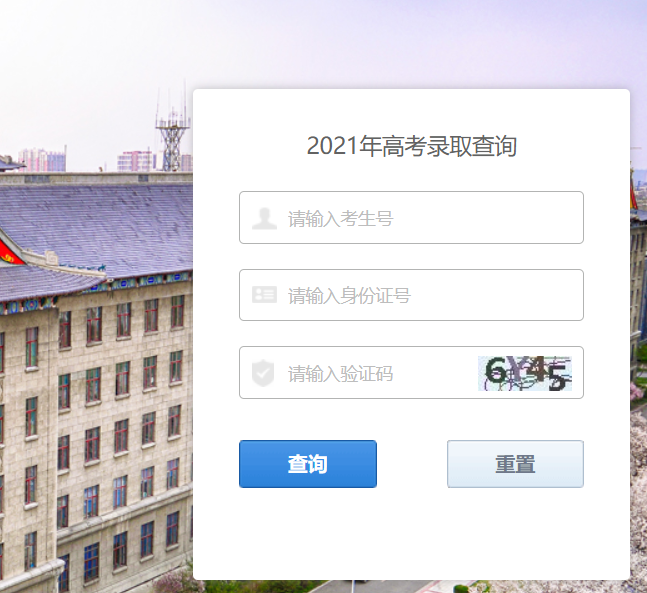Click the white space left of the title
The width and height of the screenshot is (647, 593).
click(x=250, y=146)
